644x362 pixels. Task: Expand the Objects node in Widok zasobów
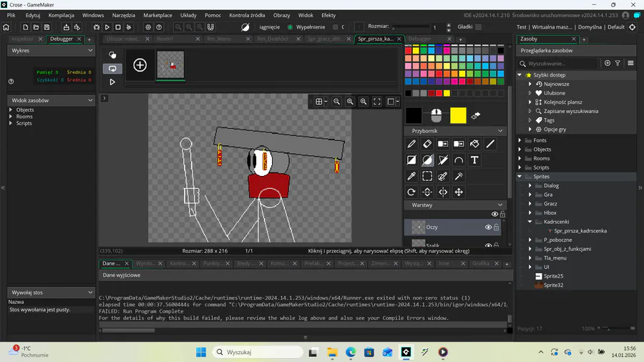(x=11, y=110)
